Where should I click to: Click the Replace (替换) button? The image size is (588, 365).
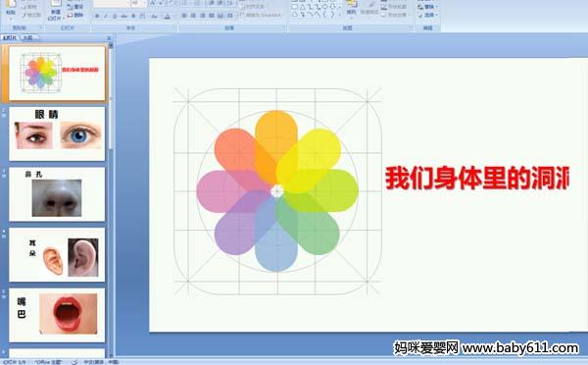(428, 7)
